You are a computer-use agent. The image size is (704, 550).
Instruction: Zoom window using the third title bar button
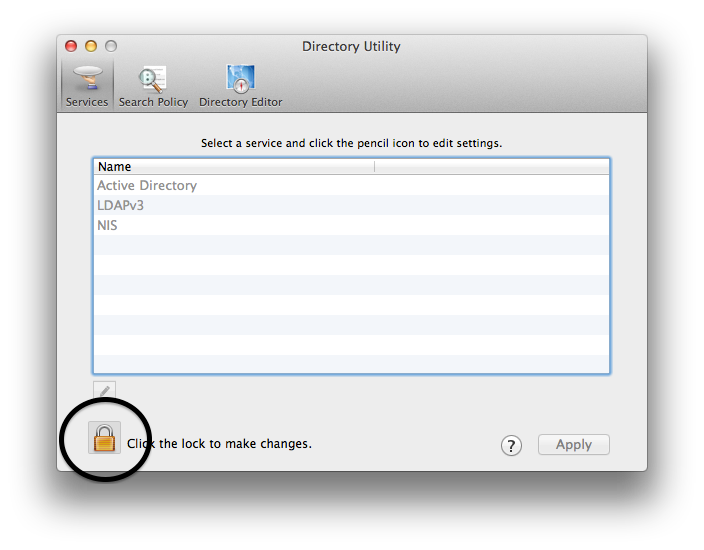click(111, 46)
